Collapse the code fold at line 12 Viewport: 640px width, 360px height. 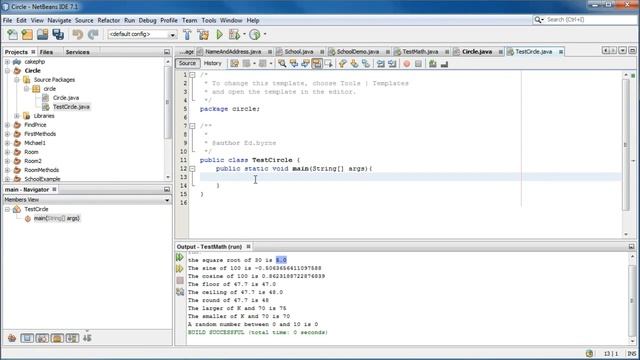coord(192,169)
